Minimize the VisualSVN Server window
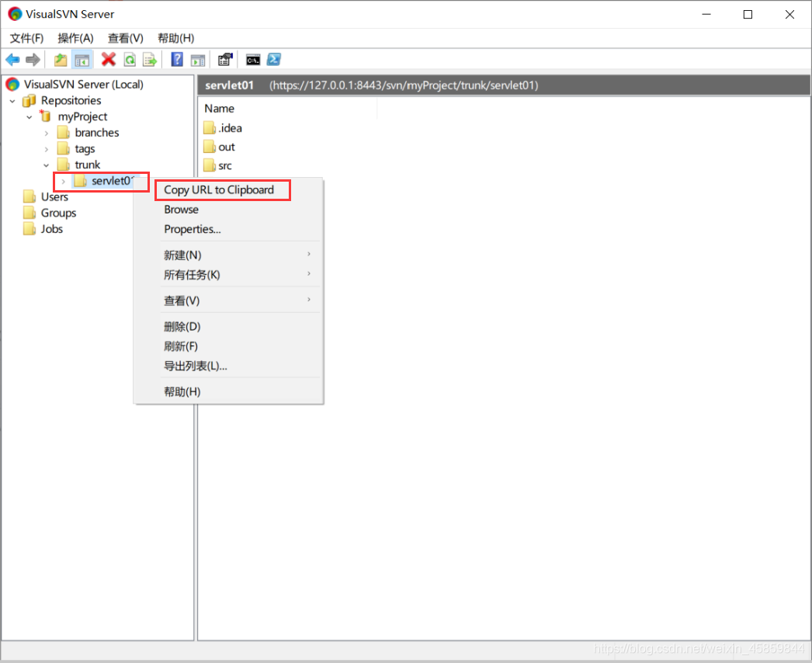Image resolution: width=812 pixels, height=663 pixels. (706, 14)
